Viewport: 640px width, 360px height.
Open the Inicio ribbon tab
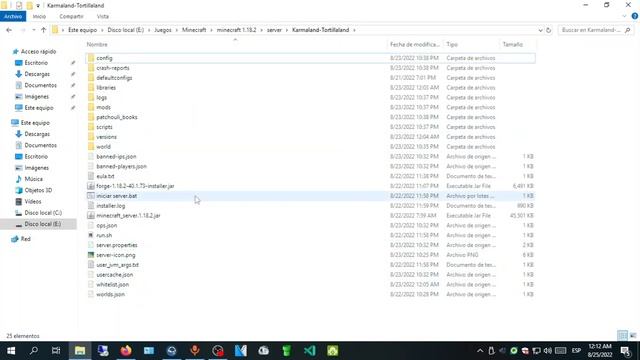[x=39, y=16]
